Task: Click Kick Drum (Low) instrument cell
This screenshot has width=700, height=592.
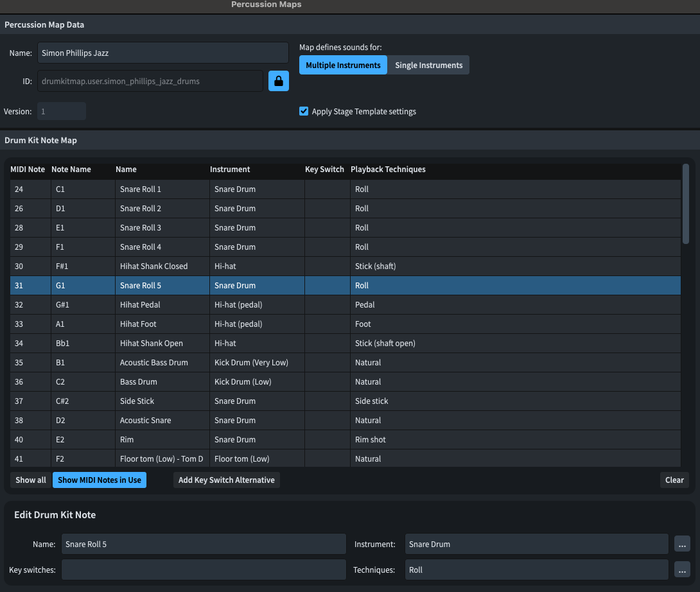Action: coord(257,381)
